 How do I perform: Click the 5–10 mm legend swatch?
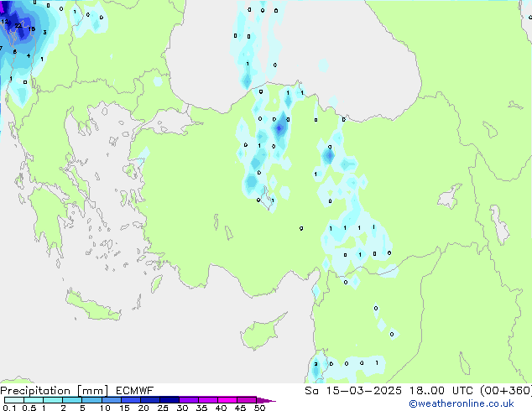(x=91, y=400)
